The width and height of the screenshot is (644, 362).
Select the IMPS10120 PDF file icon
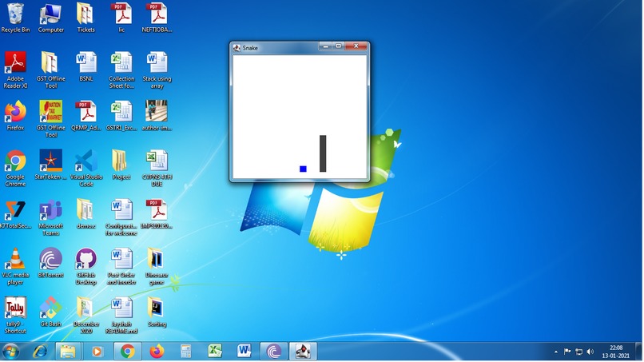point(157,213)
